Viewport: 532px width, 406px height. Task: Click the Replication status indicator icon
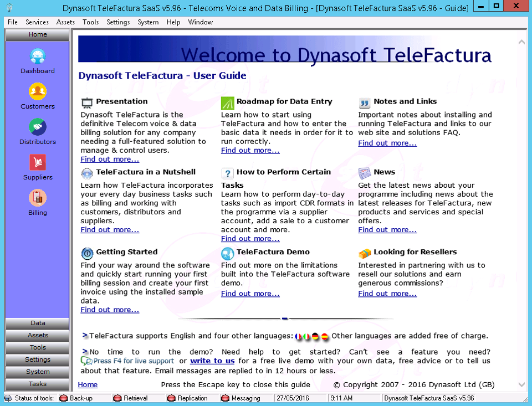click(x=171, y=398)
